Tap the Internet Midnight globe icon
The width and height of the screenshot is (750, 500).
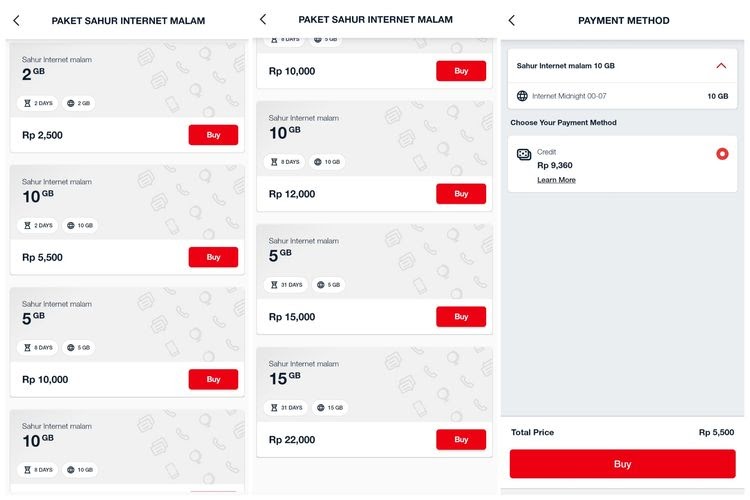coord(523,96)
